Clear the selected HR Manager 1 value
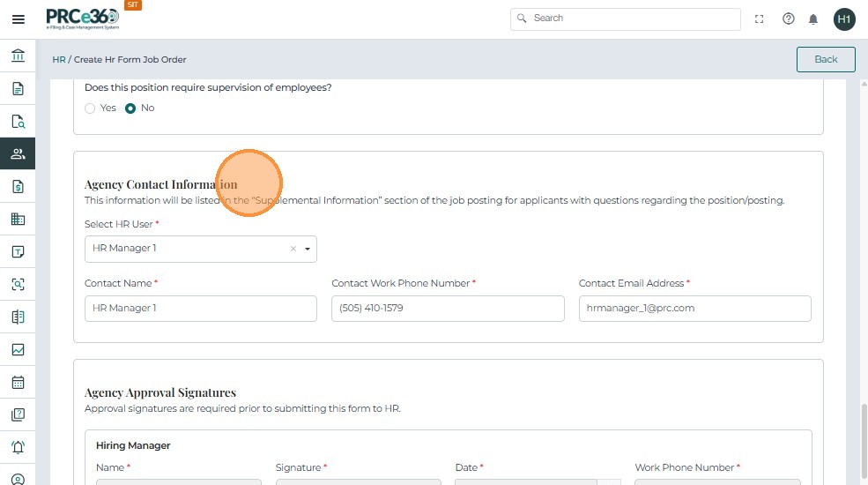The height and width of the screenshot is (485, 868). (293, 249)
